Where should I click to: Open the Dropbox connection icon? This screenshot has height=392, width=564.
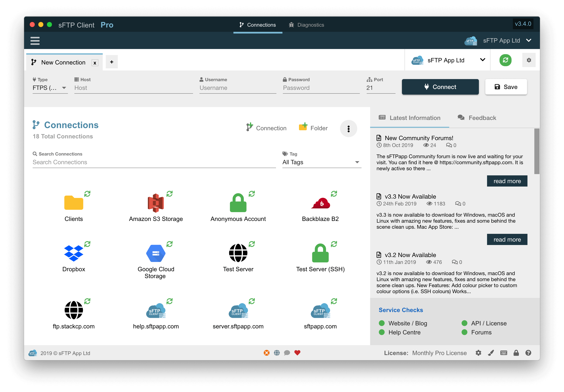(x=74, y=253)
